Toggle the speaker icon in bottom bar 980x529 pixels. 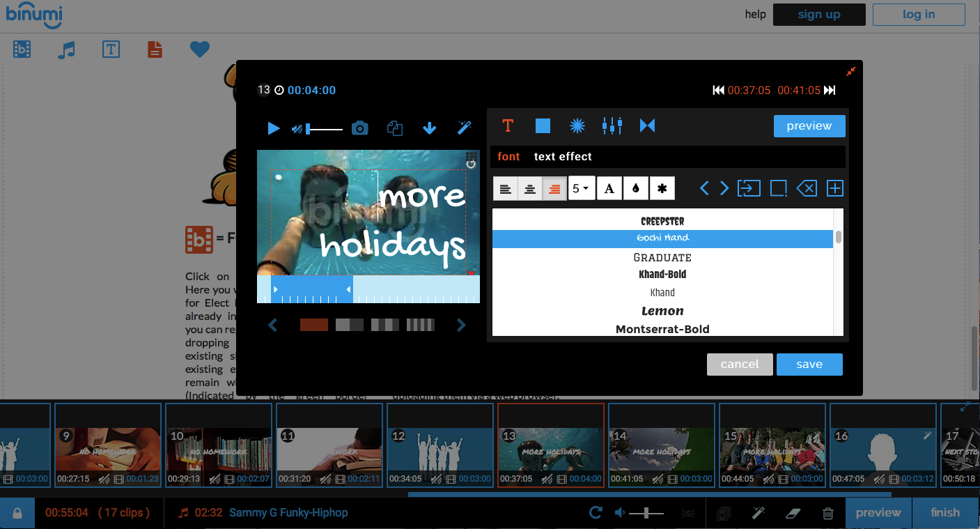point(619,513)
